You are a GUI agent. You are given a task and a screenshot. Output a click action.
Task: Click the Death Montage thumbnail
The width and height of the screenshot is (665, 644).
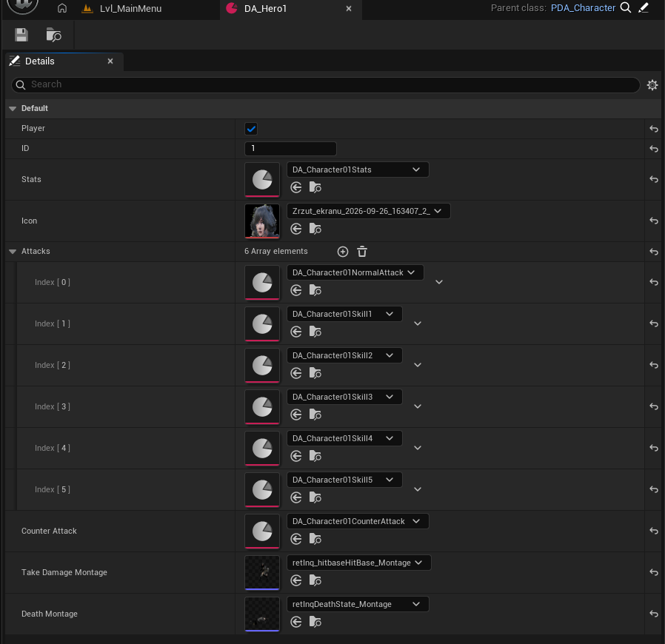pos(262,614)
